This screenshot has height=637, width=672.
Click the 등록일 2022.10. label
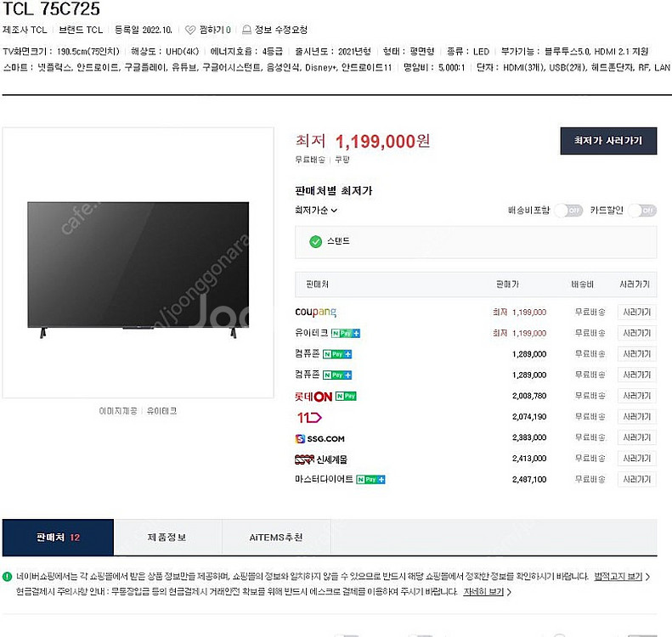[x=143, y=30]
